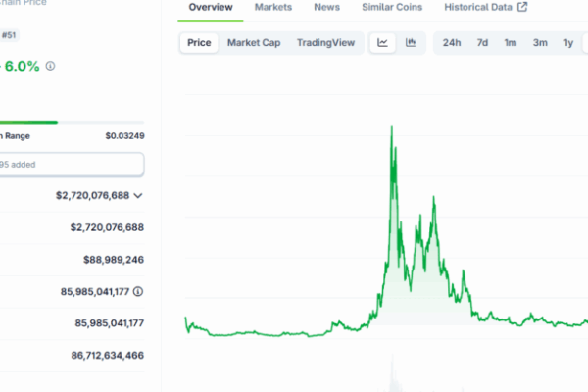Screen dimensions: 588x392
Task: Set chart range to 1y
Action: click(x=568, y=43)
